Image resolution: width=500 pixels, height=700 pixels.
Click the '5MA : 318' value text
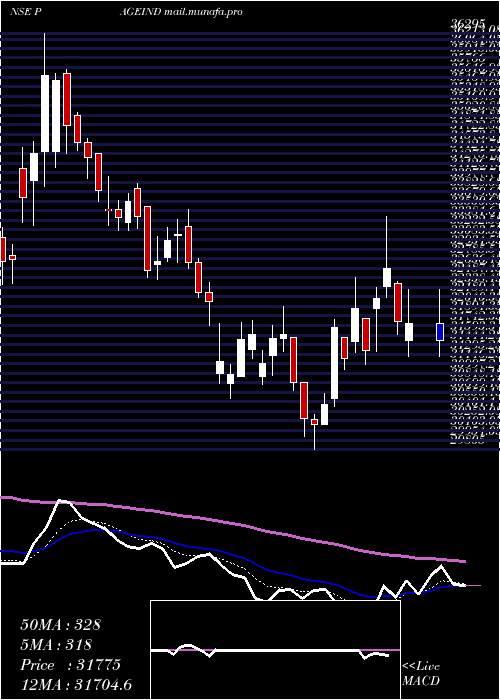[x=56, y=645]
